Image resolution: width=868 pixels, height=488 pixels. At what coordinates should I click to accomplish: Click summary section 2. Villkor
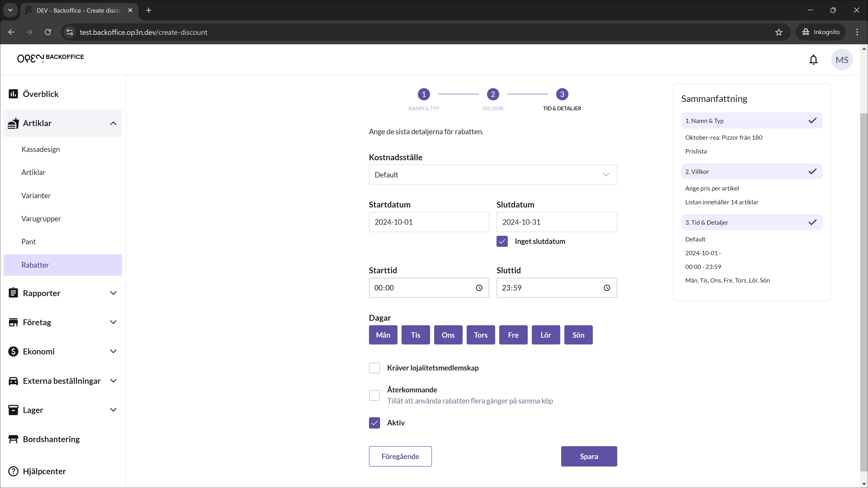pos(751,171)
